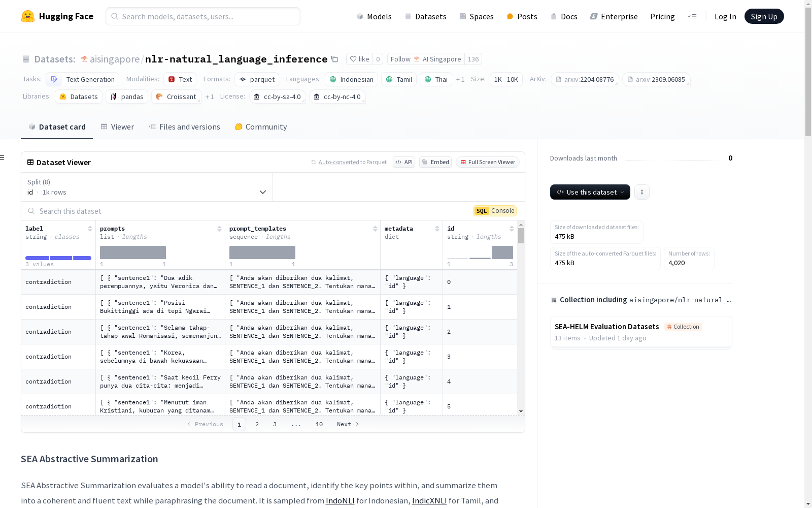Open aisingapore organization link
The image size is (812, 508).
pos(115,59)
